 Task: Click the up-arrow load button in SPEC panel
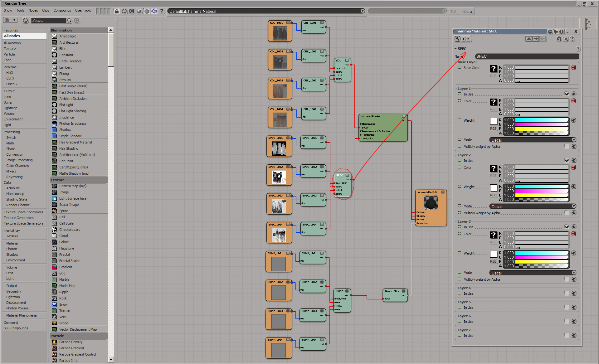pos(529,39)
